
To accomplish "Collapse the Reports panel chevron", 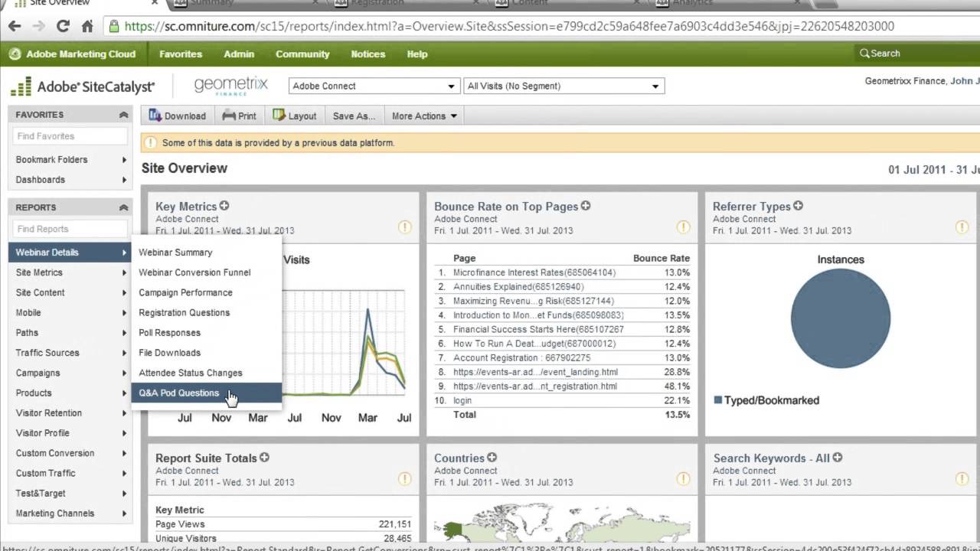I will pos(123,207).
